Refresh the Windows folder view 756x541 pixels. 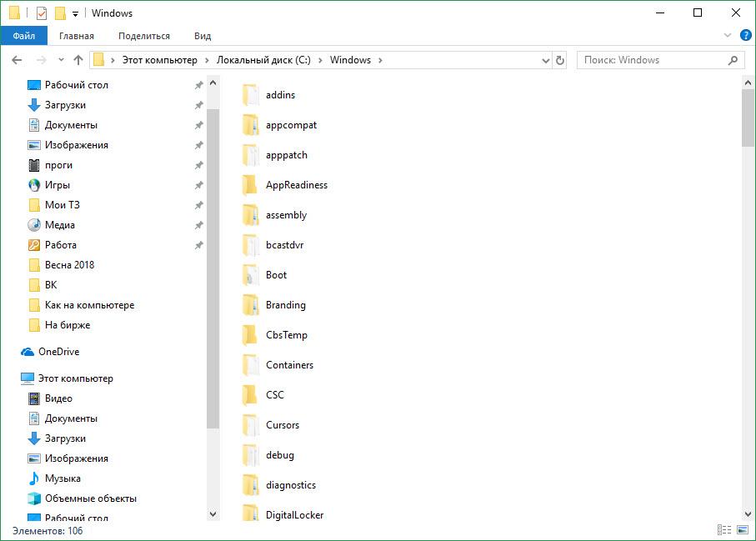560,60
